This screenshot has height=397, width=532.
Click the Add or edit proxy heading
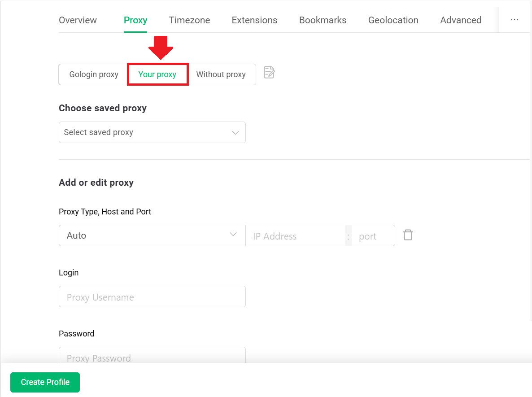point(96,183)
